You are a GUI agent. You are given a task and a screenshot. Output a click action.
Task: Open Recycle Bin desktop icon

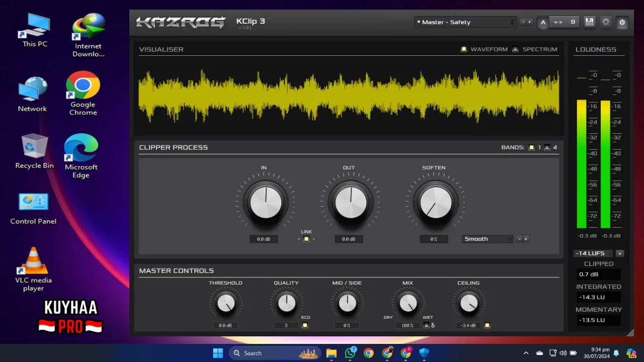coord(34,151)
